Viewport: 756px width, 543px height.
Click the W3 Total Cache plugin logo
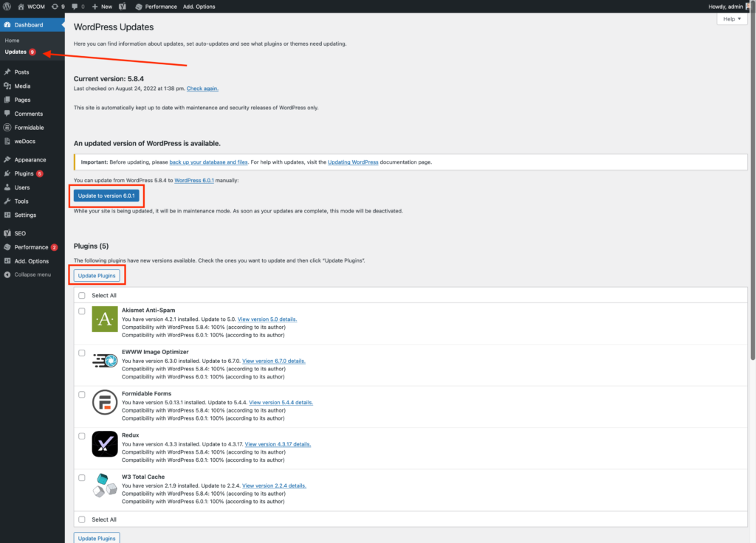click(x=105, y=485)
